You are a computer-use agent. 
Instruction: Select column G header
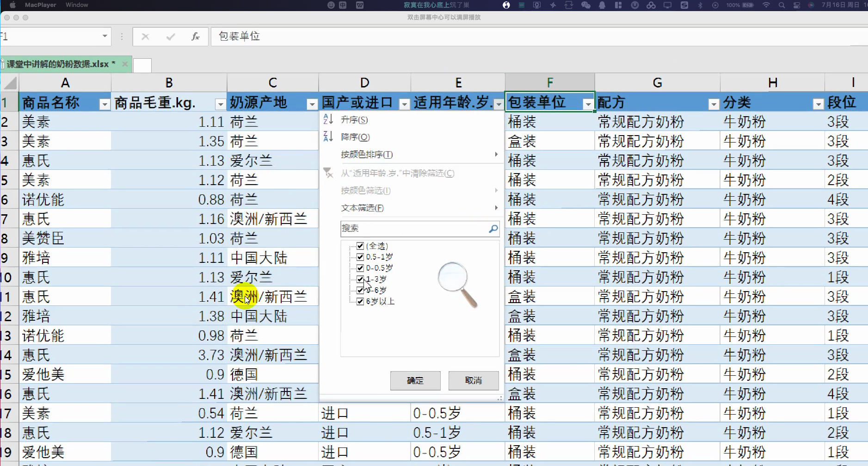(x=657, y=83)
